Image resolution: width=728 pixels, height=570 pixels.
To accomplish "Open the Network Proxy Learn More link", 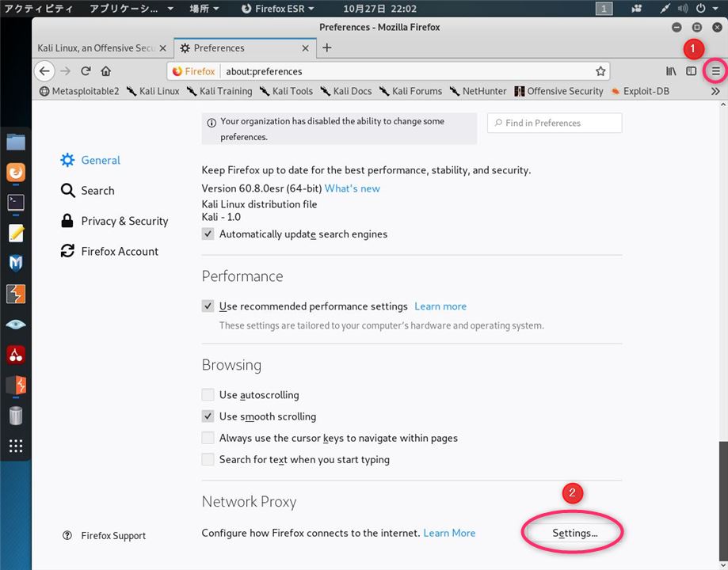I will [449, 533].
